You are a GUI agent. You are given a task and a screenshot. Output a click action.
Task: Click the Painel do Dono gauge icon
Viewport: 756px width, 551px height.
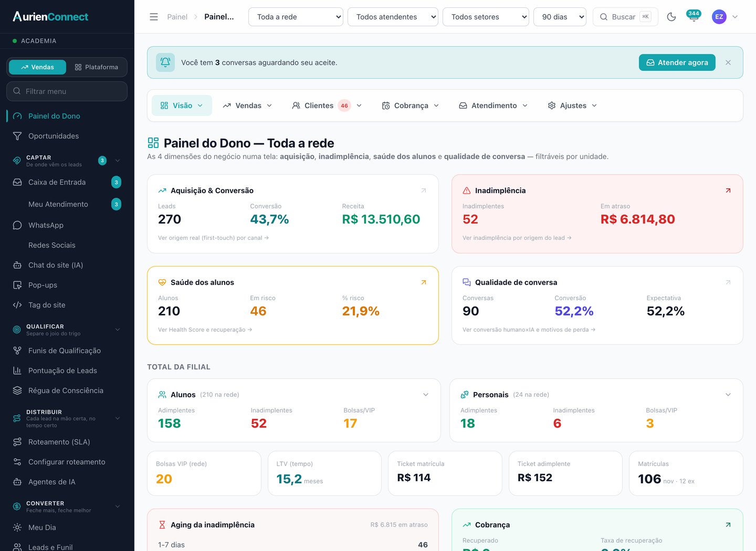[17, 116]
